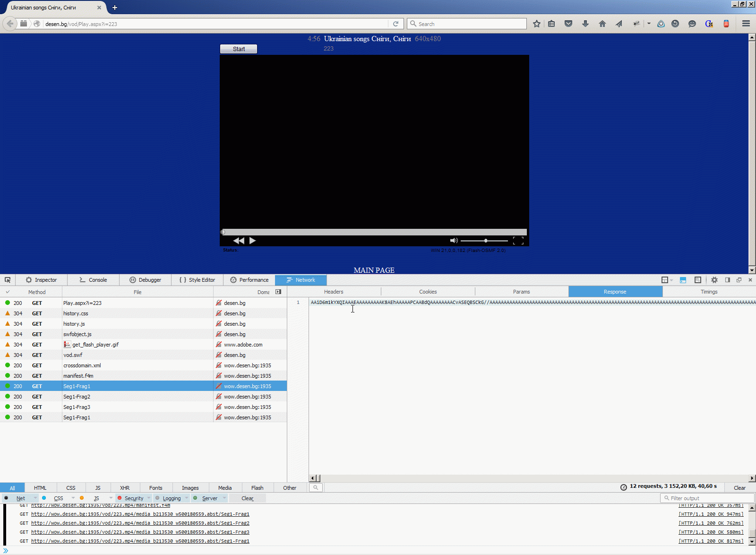The image size is (756, 555).
Task: Open the toolbar extension dropdown arrow
Action: click(649, 24)
